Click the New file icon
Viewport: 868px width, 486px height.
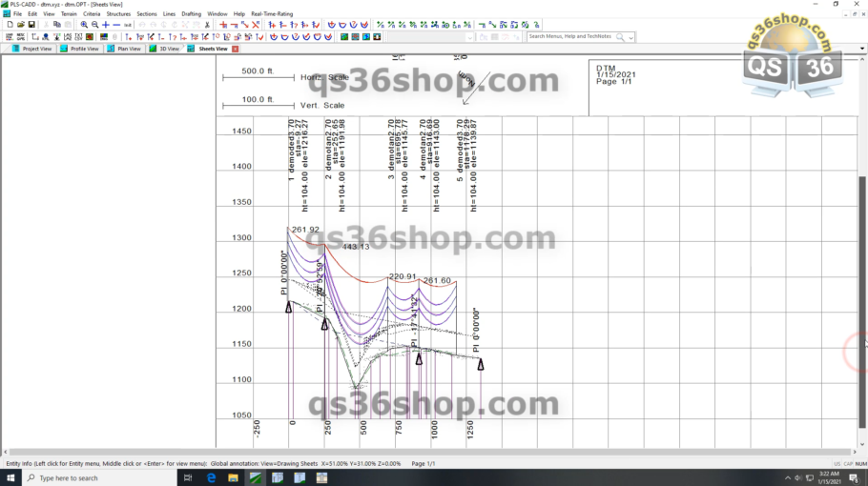(10, 25)
